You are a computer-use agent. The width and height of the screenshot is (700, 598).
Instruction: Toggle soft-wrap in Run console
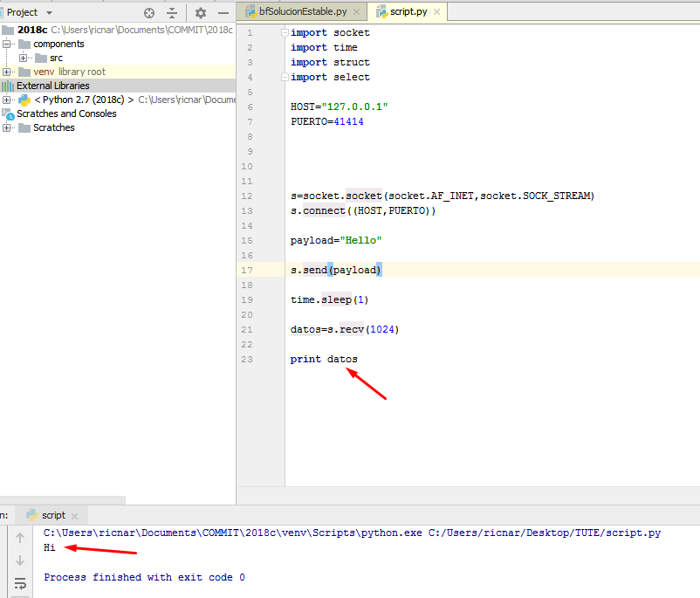click(x=19, y=583)
